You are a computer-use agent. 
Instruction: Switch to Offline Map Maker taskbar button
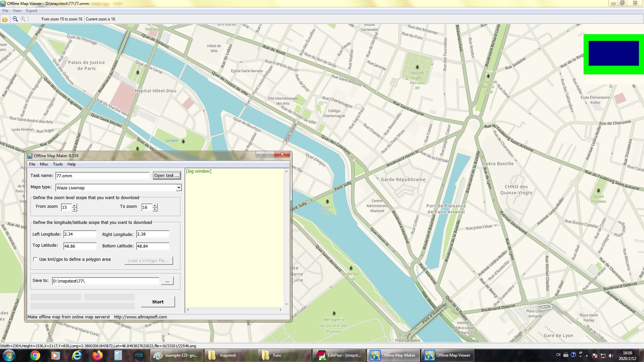point(393,355)
